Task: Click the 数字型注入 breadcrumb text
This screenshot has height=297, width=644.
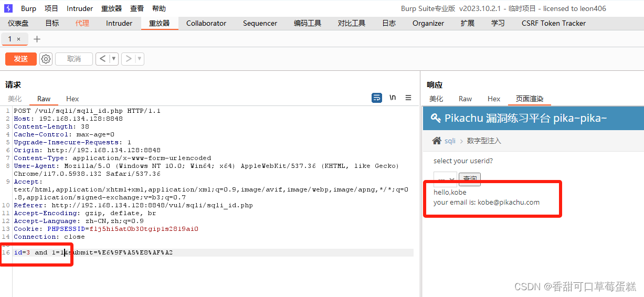Action: pyautogui.click(x=484, y=141)
